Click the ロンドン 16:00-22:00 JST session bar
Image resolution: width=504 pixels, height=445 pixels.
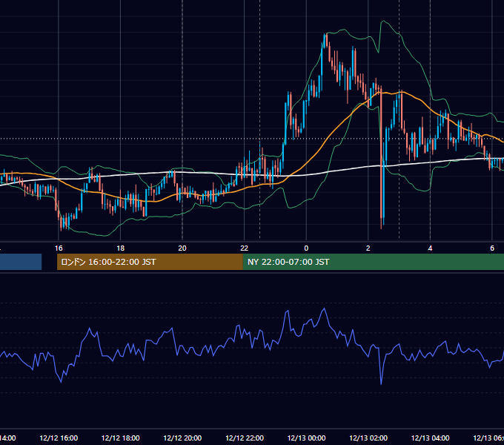pyautogui.click(x=150, y=262)
